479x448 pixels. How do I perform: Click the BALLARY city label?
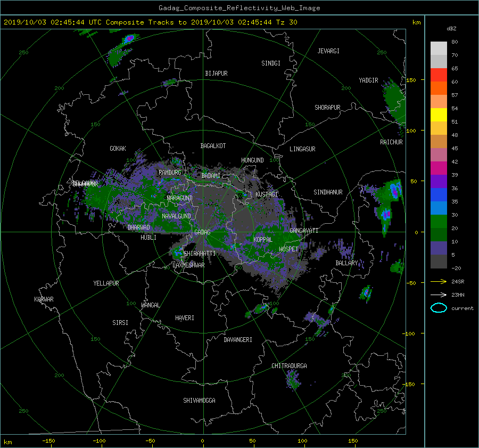346,263
